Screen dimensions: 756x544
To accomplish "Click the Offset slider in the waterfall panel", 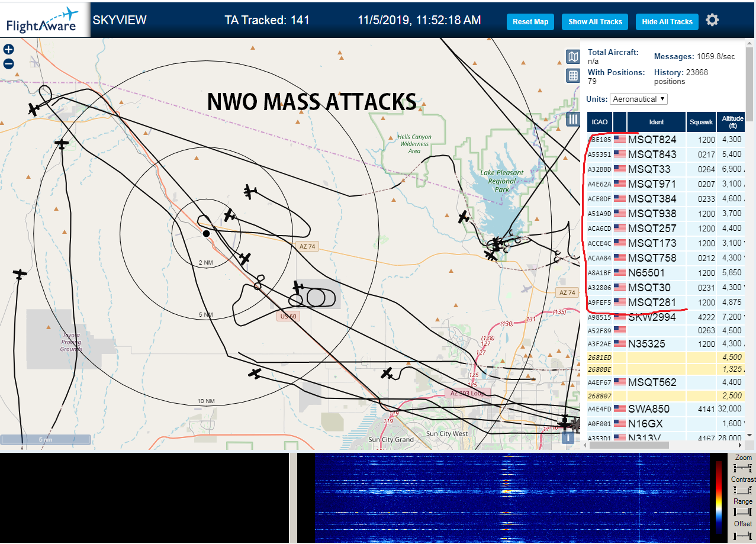I will pyautogui.click(x=742, y=535).
